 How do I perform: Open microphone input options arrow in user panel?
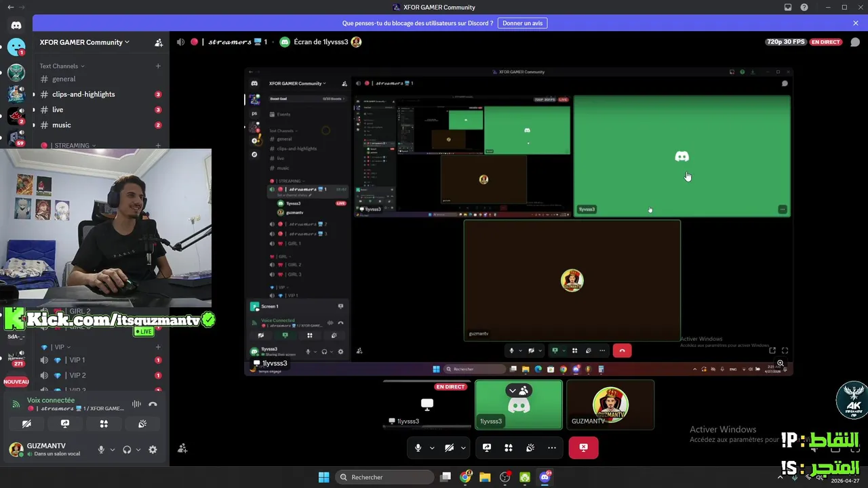tap(113, 449)
